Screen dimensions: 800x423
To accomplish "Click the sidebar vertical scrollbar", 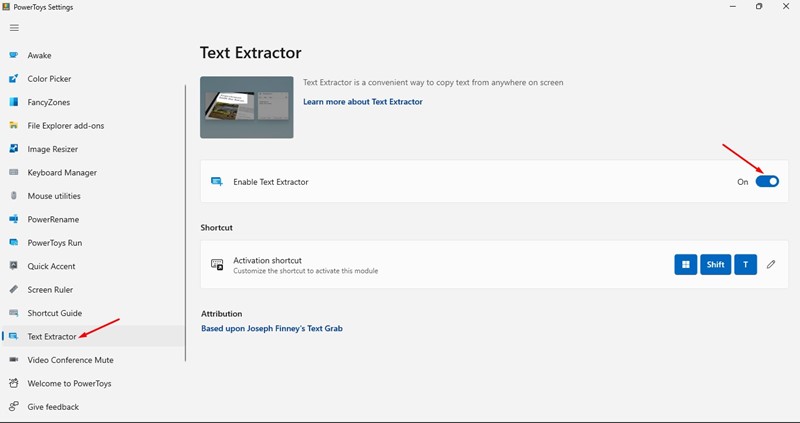I will click(x=186, y=220).
